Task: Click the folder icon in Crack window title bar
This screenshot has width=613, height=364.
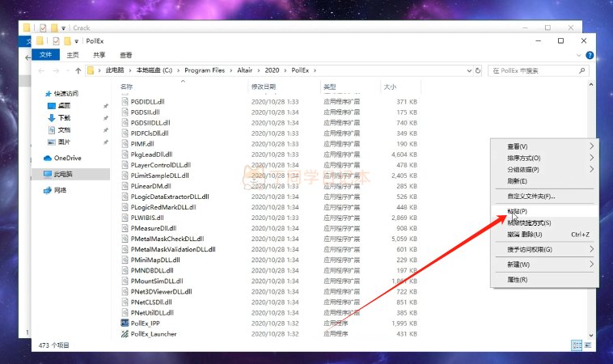Action: pyautogui.click(x=27, y=28)
